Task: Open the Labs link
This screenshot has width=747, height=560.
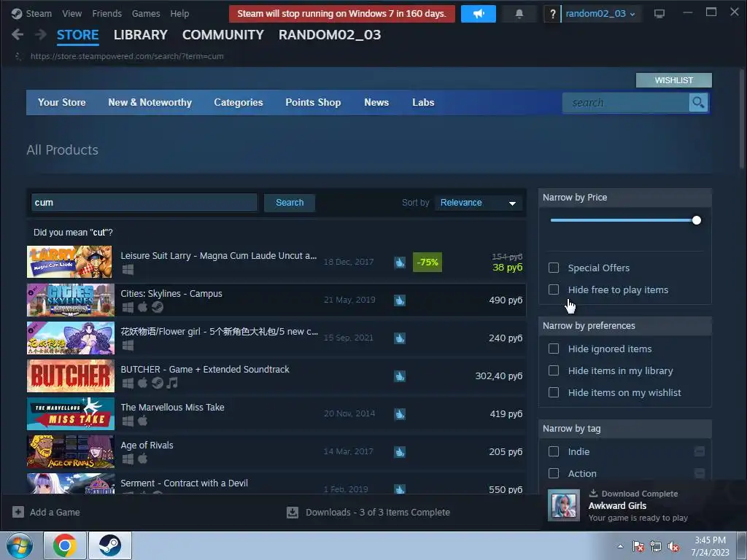Action: 423,102
